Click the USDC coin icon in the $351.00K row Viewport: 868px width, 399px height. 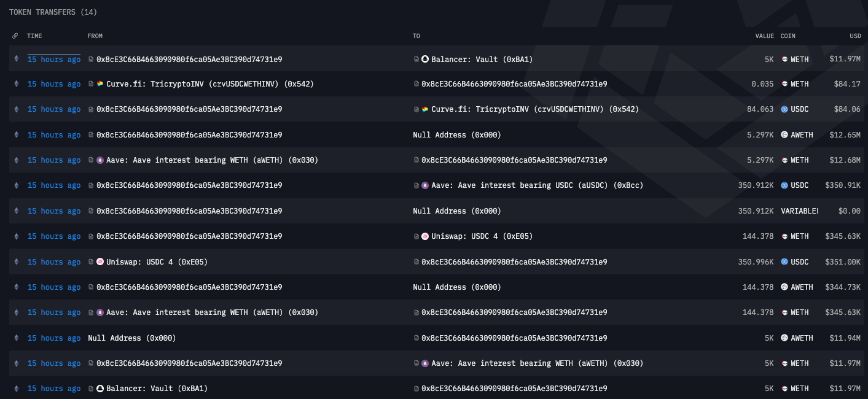[784, 262]
